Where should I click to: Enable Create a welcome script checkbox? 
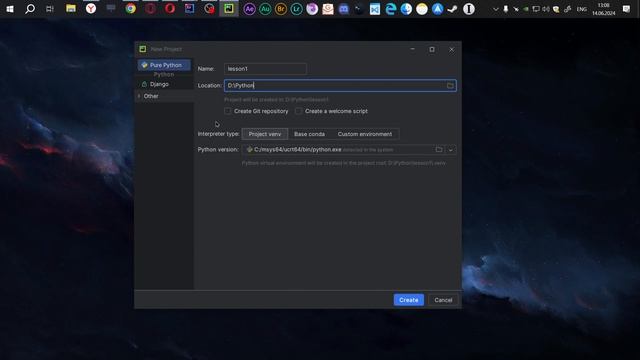click(x=299, y=111)
